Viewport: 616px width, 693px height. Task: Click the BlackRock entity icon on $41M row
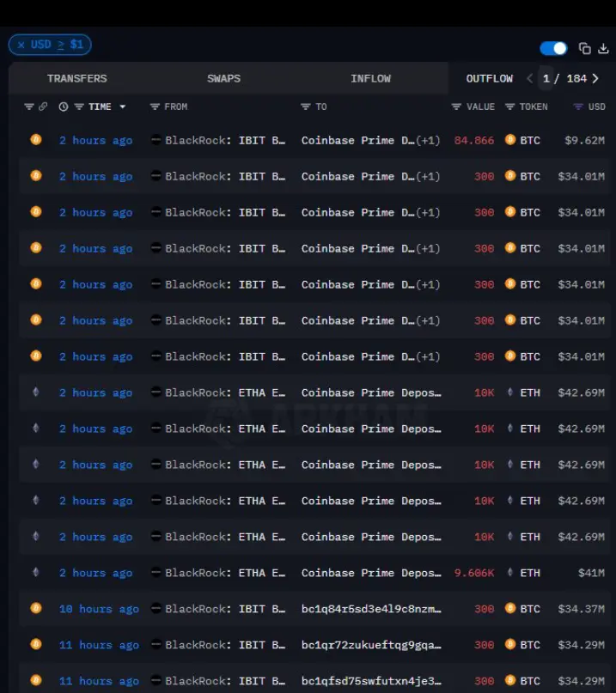pos(156,572)
